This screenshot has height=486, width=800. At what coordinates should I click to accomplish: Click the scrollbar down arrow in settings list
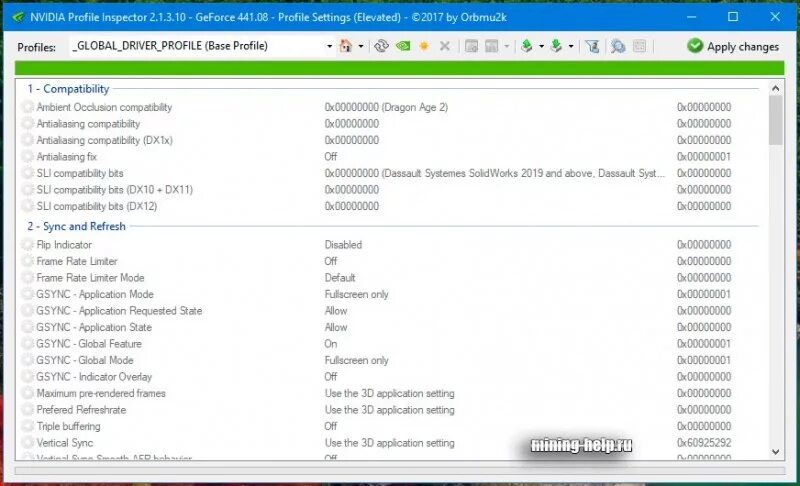point(776,451)
